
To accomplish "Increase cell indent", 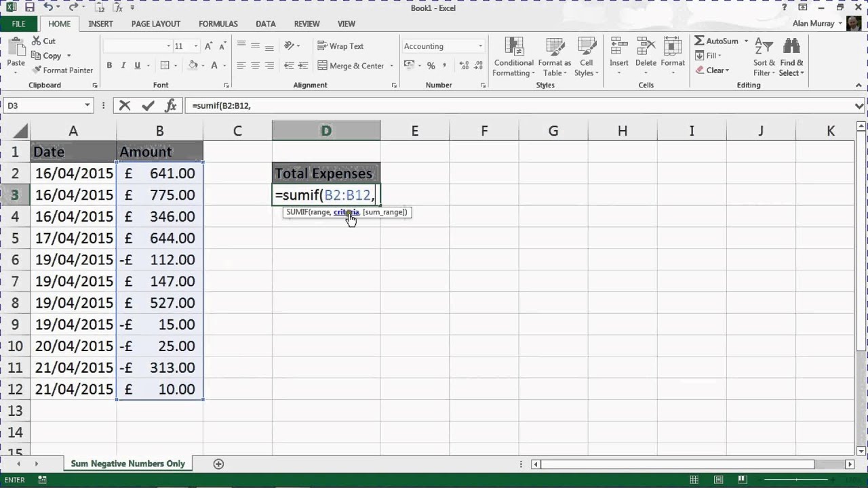I will coord(302,66).
